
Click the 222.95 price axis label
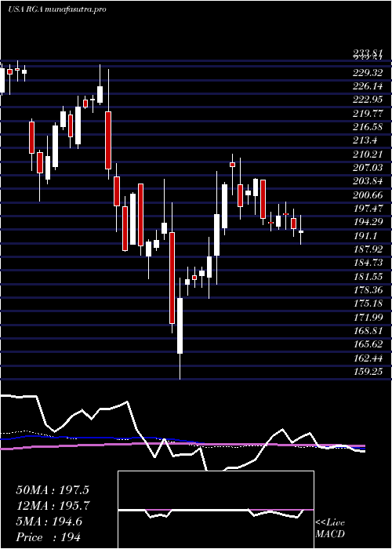[x=368, y=100]
